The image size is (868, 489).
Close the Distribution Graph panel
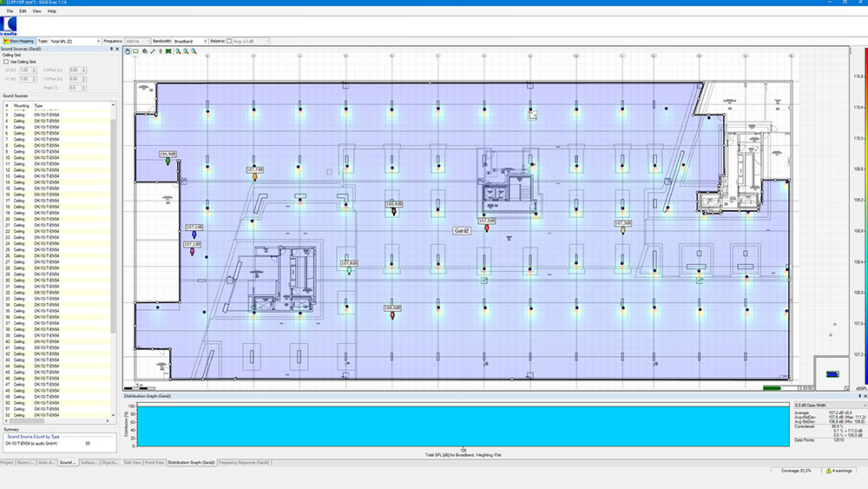click(865, 396)
